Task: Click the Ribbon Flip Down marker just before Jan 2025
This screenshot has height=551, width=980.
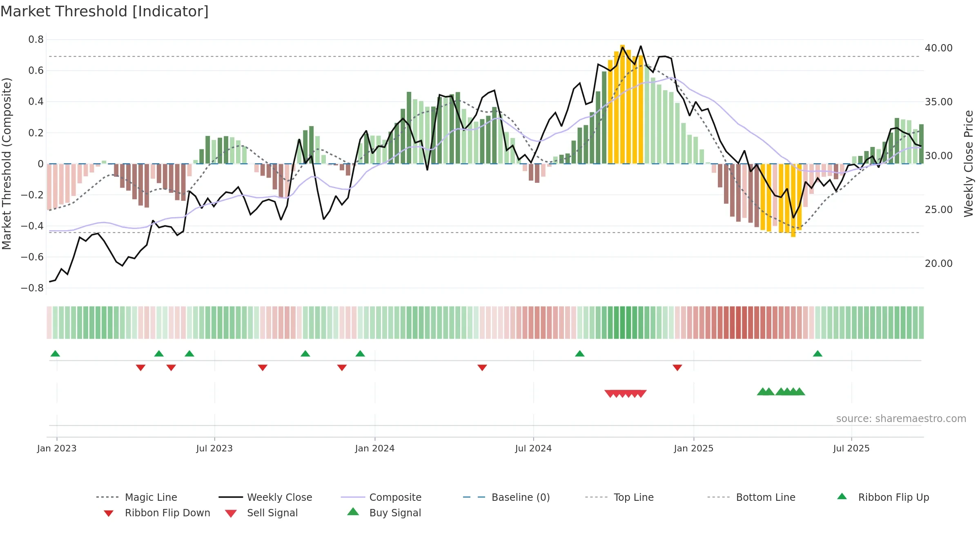Action: point(677,368)
